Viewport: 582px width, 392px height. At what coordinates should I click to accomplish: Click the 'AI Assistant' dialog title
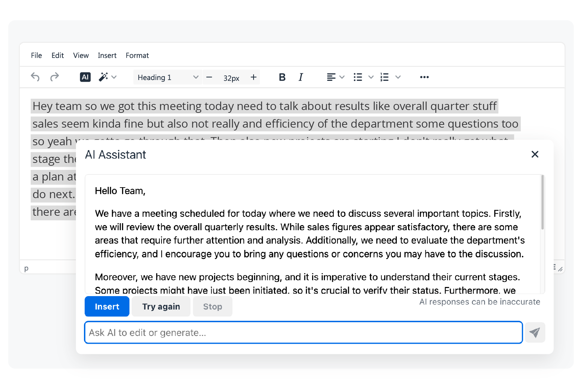click(x=115, y=155)
